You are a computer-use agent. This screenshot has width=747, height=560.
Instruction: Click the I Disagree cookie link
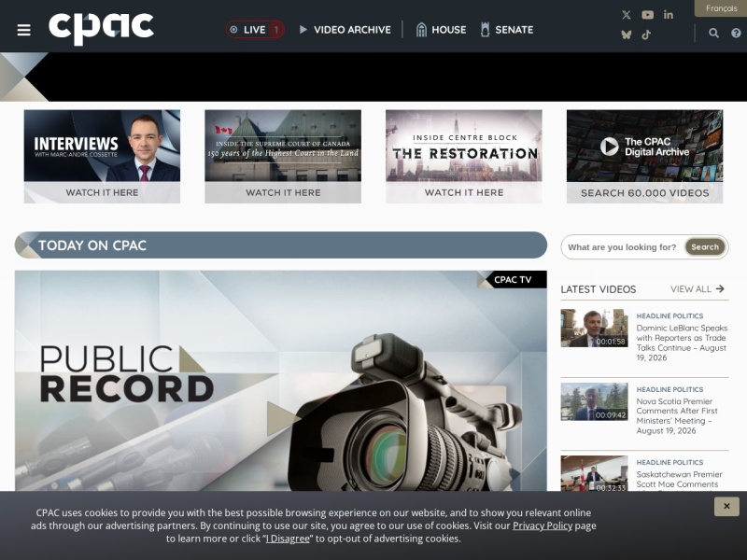[288, 539]
